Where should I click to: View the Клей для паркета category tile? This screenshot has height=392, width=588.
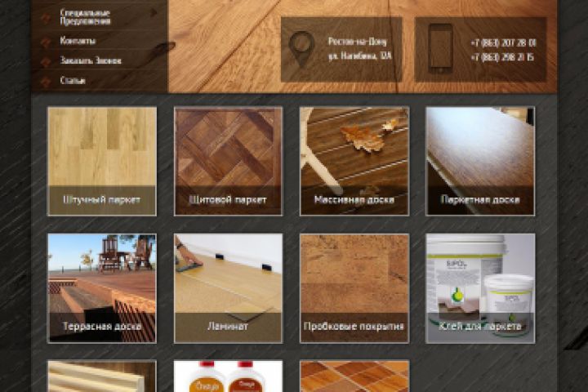coord(480,288)
